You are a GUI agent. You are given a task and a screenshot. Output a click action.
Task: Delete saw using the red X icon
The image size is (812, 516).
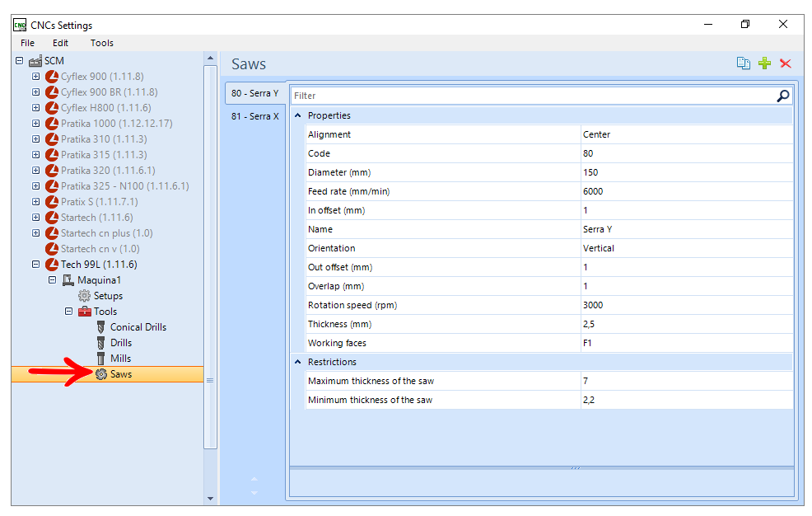[x=785, y=63]
